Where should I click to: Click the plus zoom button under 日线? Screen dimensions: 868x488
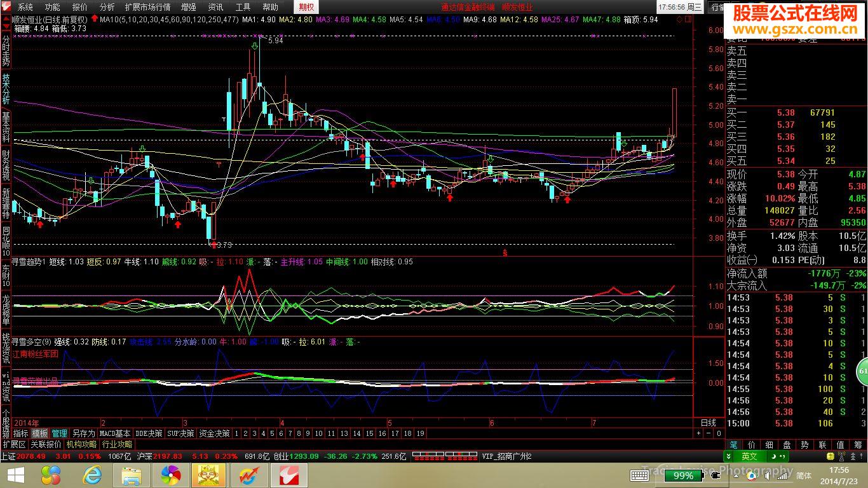(699, 433)
